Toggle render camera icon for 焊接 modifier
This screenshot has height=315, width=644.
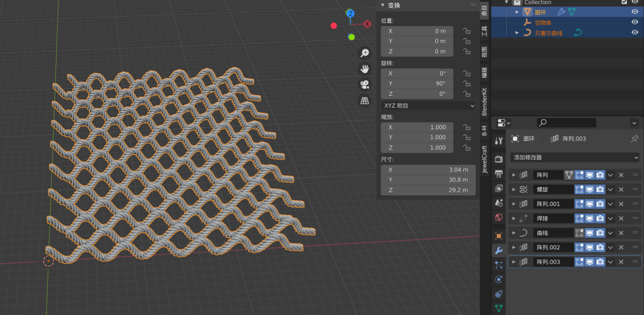pyautogui.click(x=600, y=218)
